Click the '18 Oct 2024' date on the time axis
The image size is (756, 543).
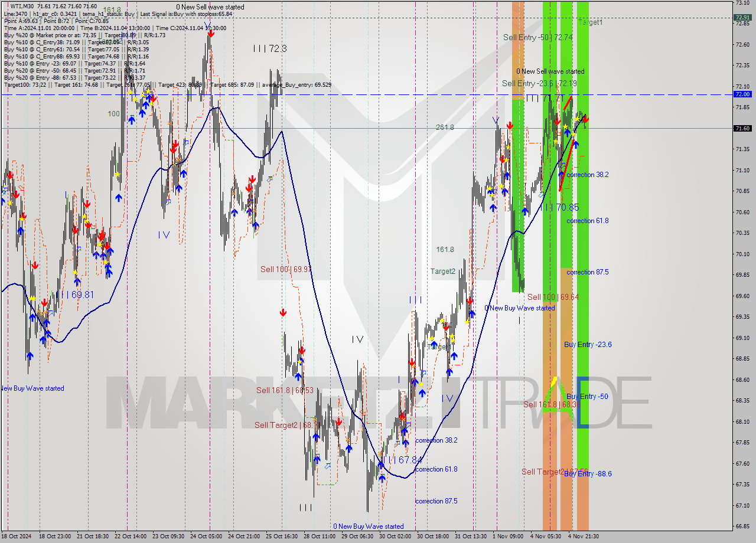pyautogui.click(x=17, y=537)
